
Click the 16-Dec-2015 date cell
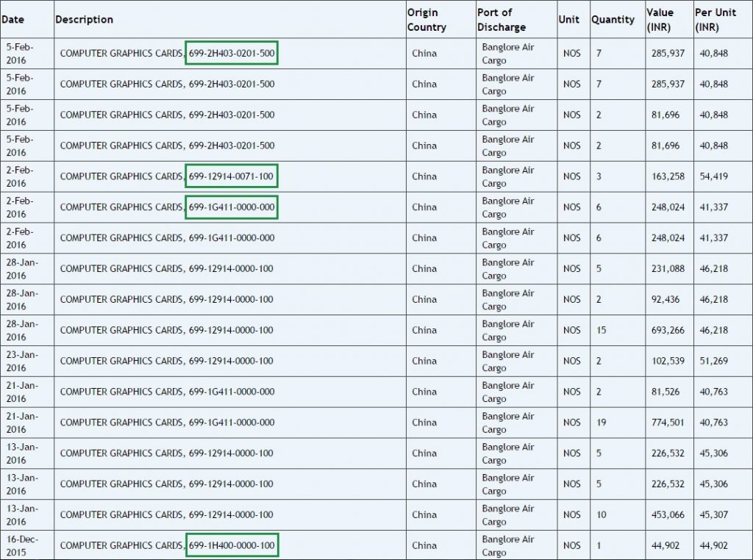22,545
